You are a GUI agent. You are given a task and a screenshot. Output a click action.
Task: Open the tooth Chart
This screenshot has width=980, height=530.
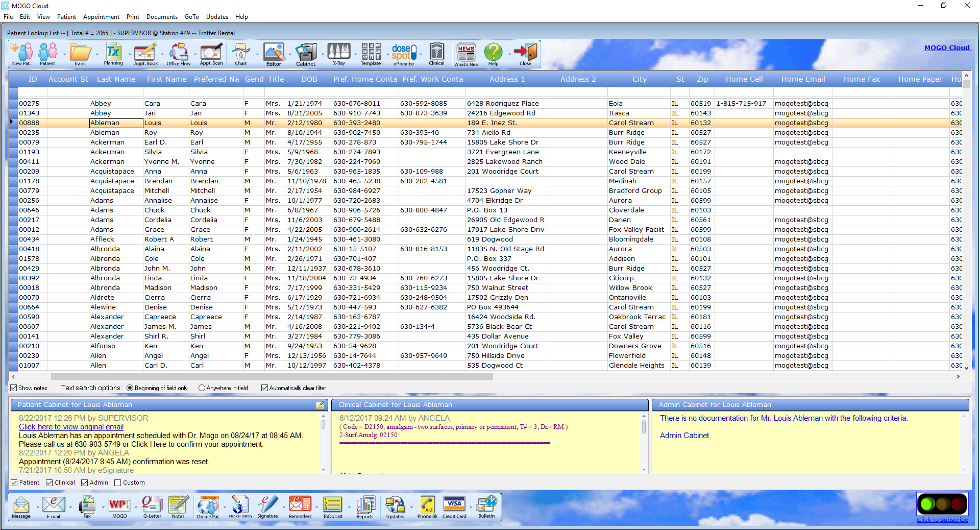point(241,54)
